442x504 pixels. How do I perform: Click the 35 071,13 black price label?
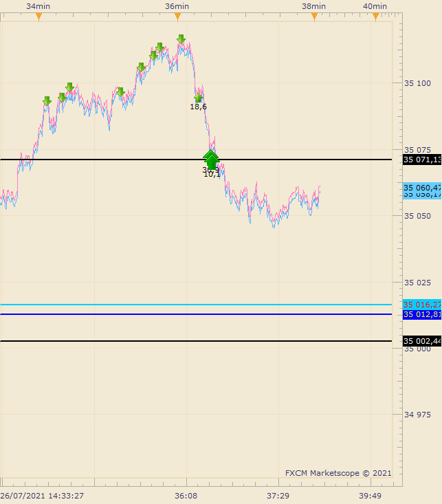(x=422, y=160)
